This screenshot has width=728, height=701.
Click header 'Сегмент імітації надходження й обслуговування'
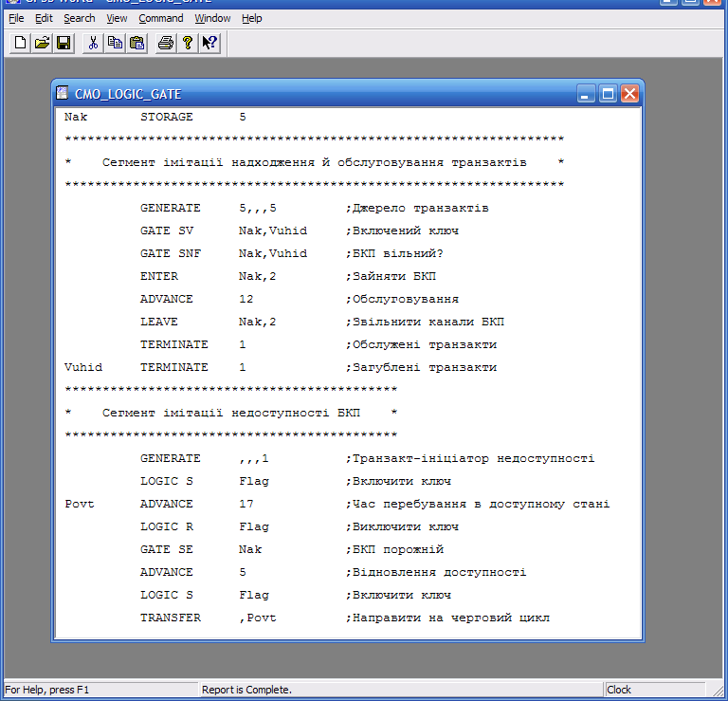(x=273, y=162)
